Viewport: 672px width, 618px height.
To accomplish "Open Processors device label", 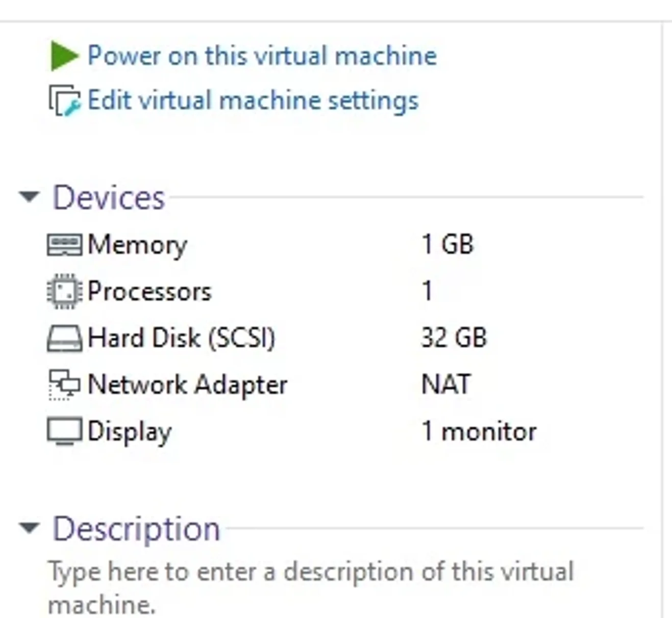I will coord(150,292).
